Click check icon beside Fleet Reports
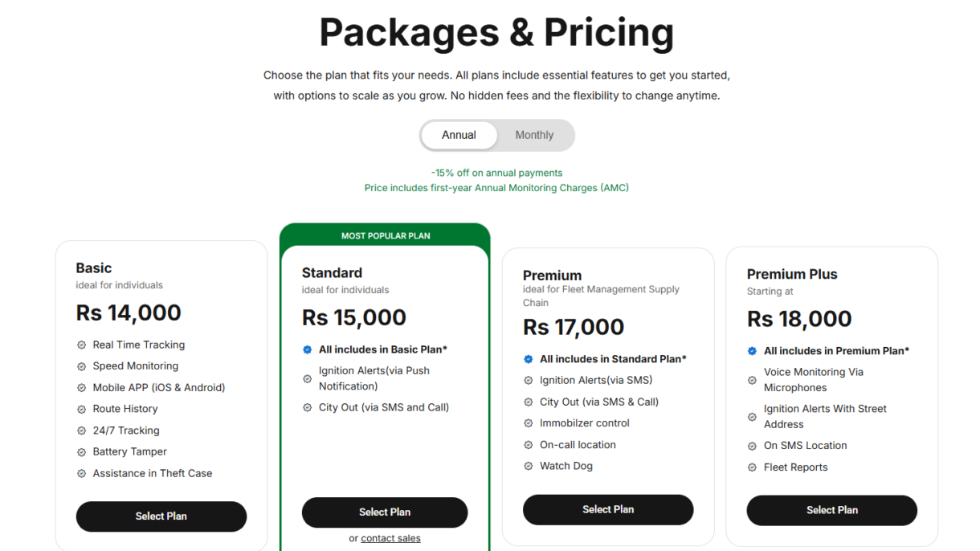 coord(752,467)
